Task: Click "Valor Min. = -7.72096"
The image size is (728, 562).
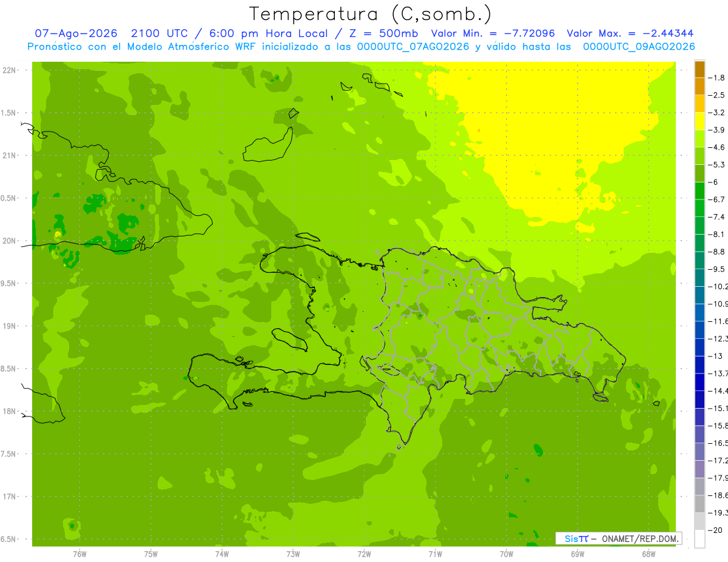Action: [x=493, y=33]
